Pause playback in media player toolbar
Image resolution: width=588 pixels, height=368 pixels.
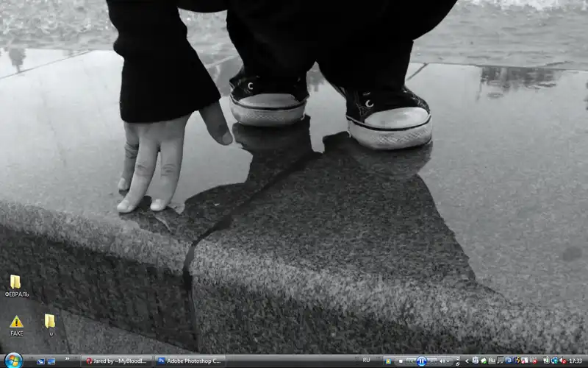421,361
